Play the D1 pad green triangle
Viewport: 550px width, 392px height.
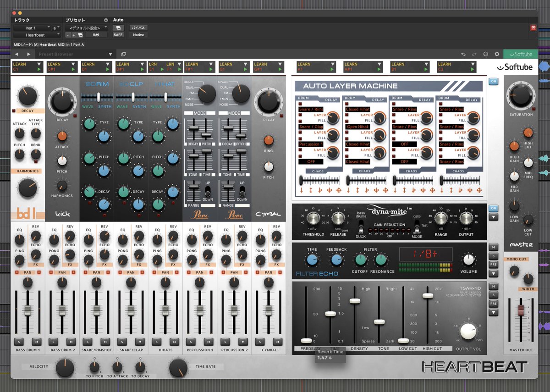(x=109, y=69)
